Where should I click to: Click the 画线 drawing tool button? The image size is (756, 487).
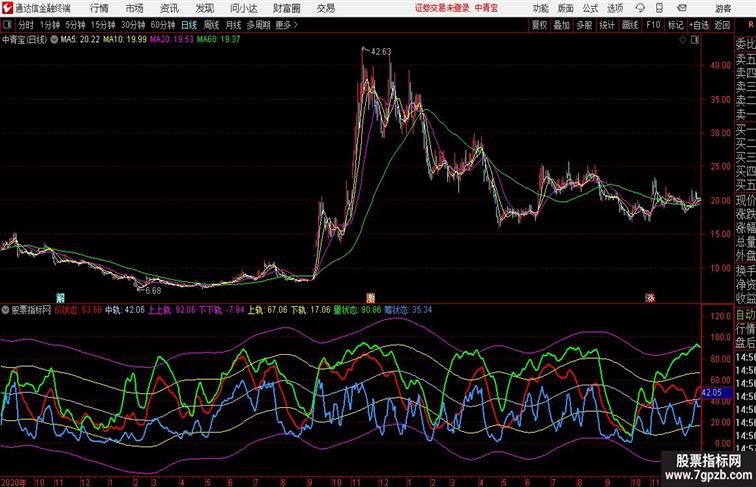(x=630, y=25)
